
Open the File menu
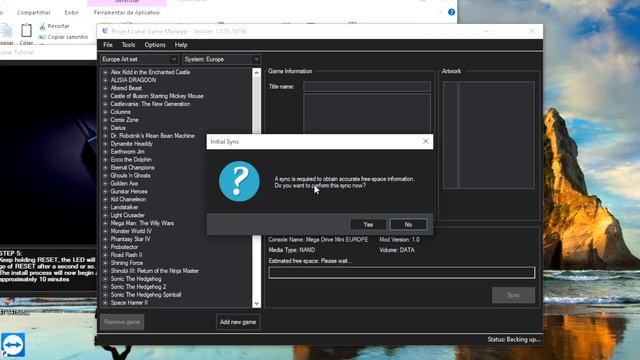[108, 45]
